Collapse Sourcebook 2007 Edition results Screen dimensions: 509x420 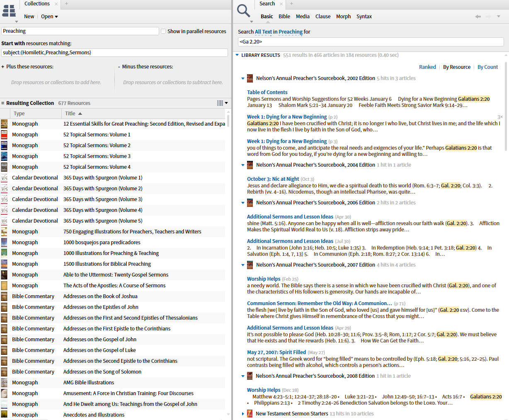coord(243,265)
